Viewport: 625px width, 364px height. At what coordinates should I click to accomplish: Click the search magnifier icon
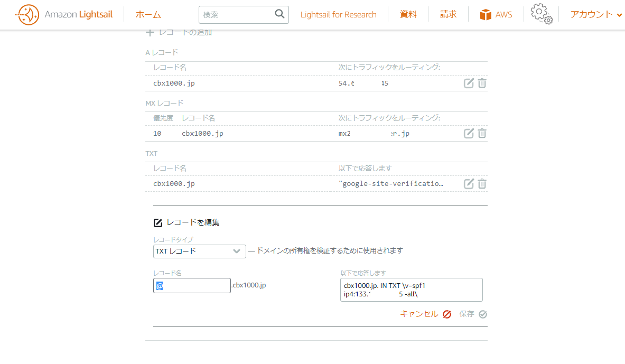pyautogui.click(x=280, y=14)
